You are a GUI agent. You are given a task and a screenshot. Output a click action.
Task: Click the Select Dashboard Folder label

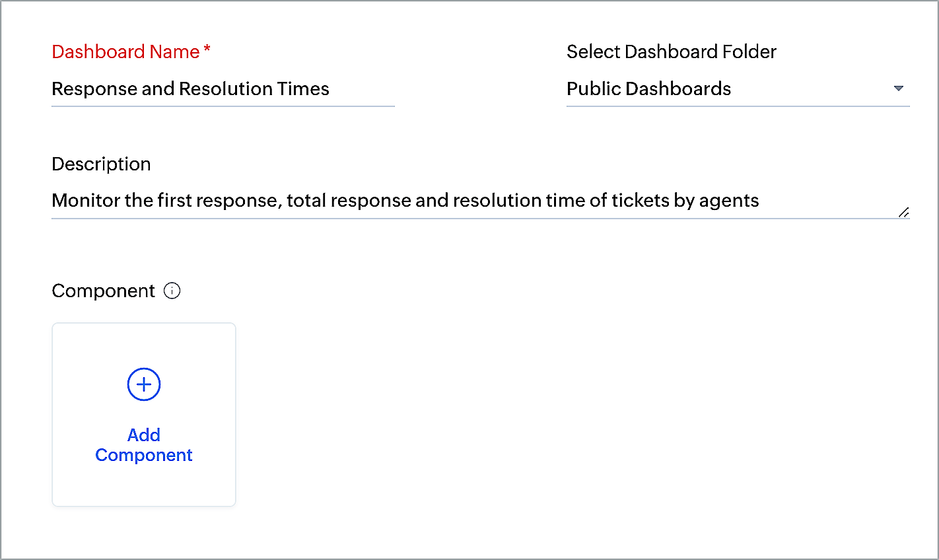point(672,52)
